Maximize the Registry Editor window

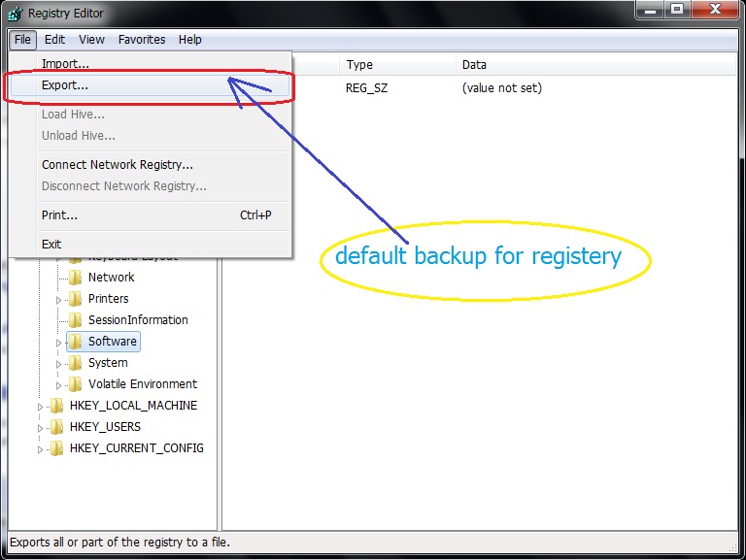coord(677,10)
